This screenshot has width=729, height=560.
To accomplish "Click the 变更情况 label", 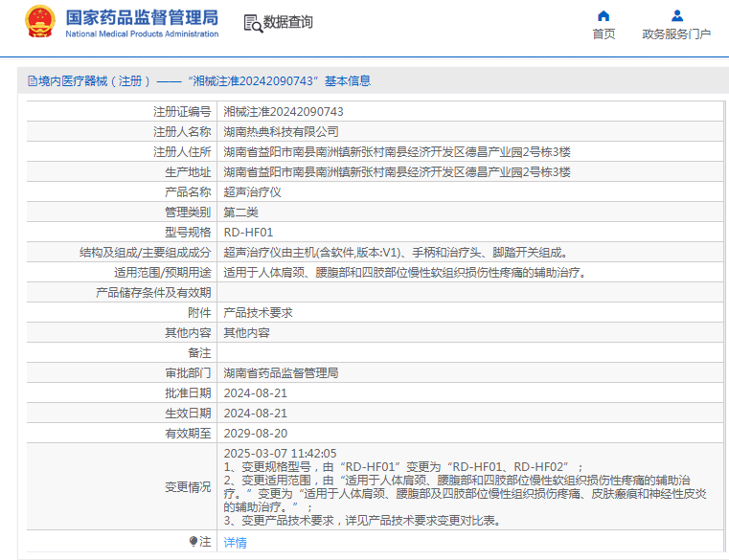I will click(x=188, y=487).
